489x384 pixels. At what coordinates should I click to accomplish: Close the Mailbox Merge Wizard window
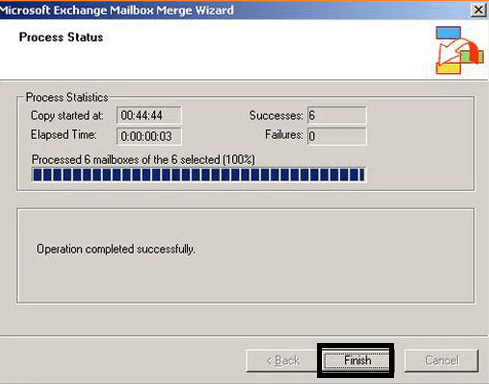pos(479,10)
